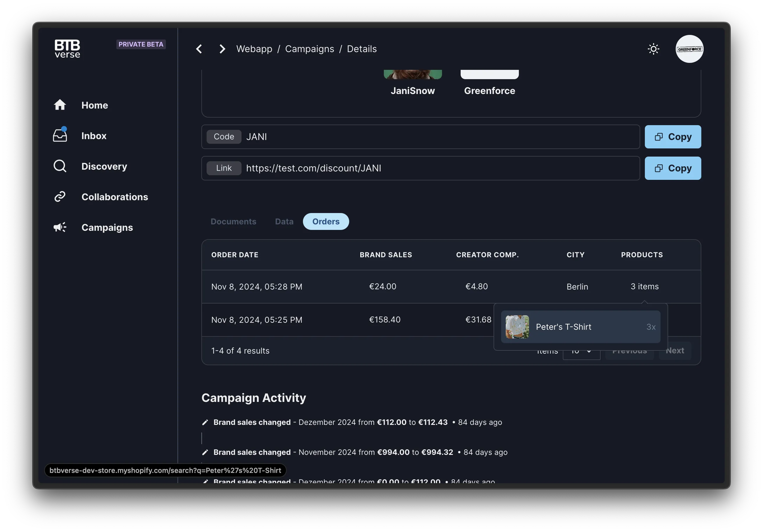Expand the Greenforce account avatar menu

click(x=689, y=49)
